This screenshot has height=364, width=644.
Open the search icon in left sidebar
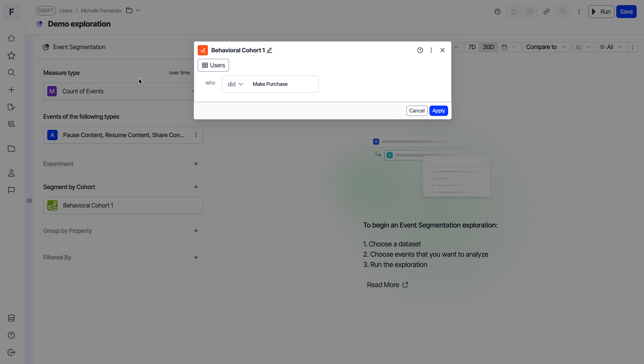11,73
